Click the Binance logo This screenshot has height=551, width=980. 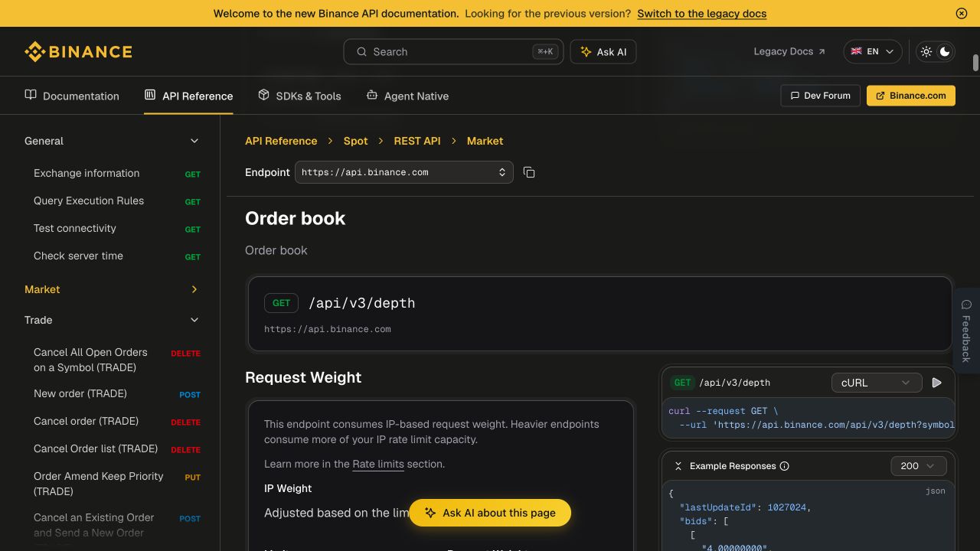pyautogui.click(x=78, y=51)
